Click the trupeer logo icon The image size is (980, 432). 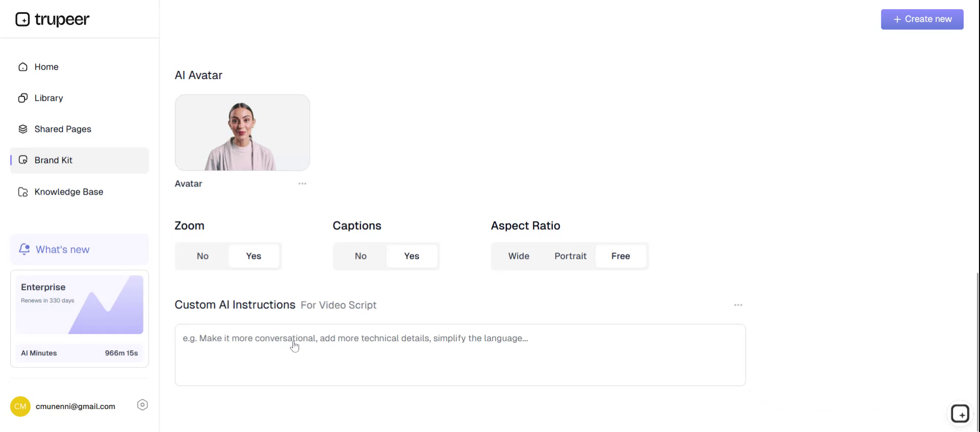click(22, 19)
